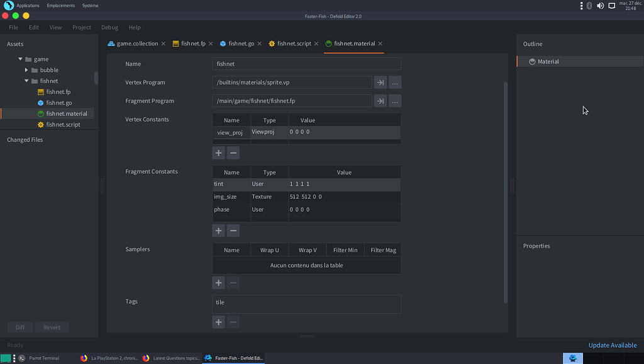Collapse the game folder tree
The image size is (644, 364).
pyautogui.click(x=19, y=59)
